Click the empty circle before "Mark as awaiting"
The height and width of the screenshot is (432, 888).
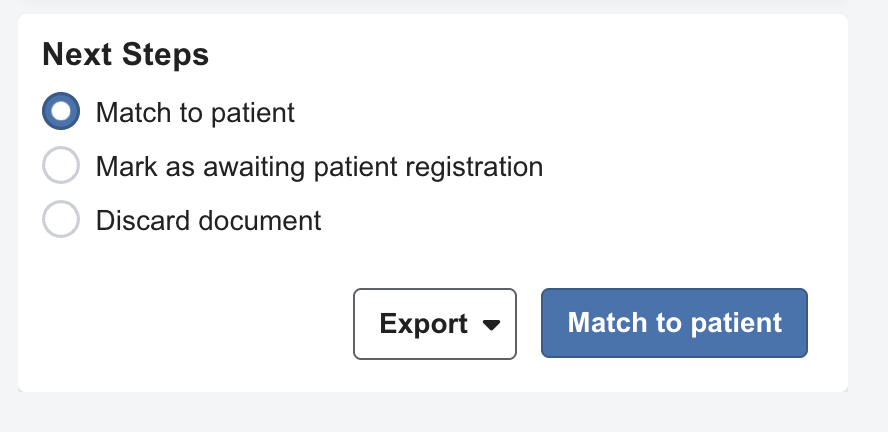click(x=61, y=166)
